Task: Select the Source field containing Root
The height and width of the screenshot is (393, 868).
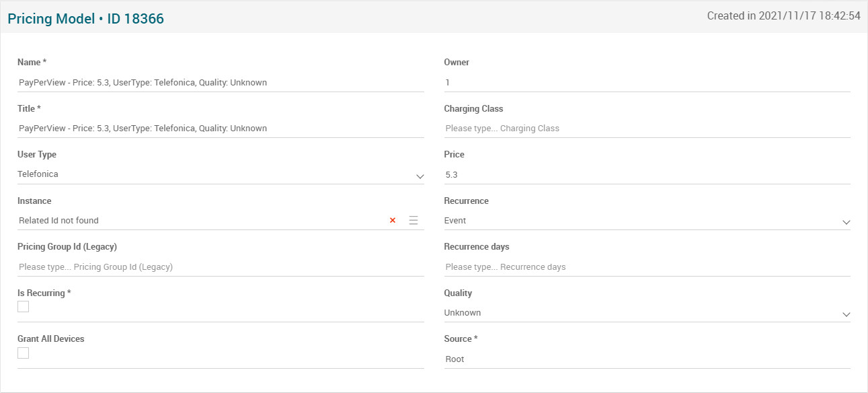Action: 646,359
